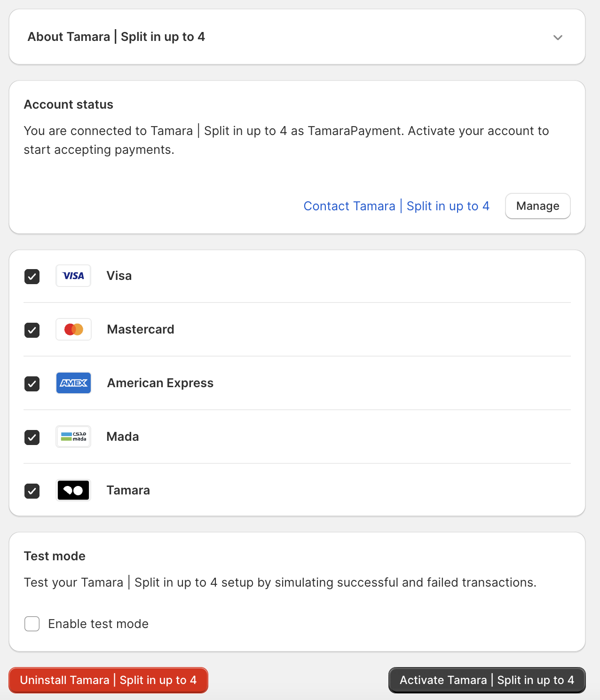Click Activate Tamara button
The image size is (600, 700).
[487, 680]
